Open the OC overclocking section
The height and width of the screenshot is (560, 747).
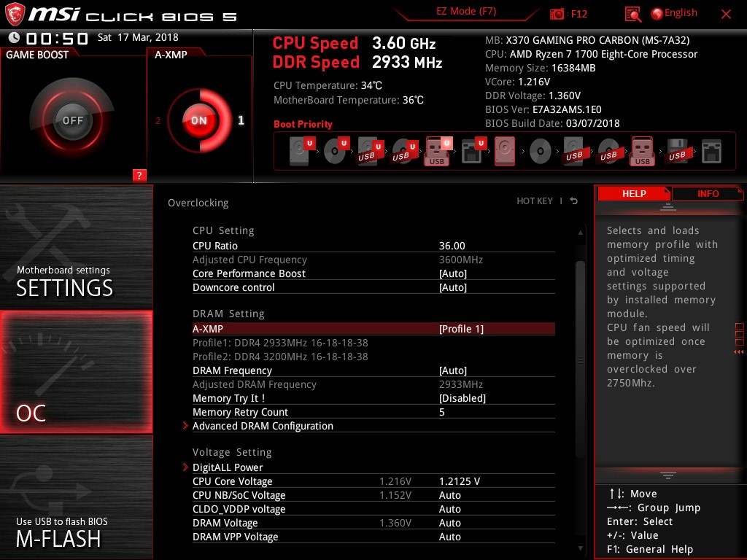click(x=76, y=372)
